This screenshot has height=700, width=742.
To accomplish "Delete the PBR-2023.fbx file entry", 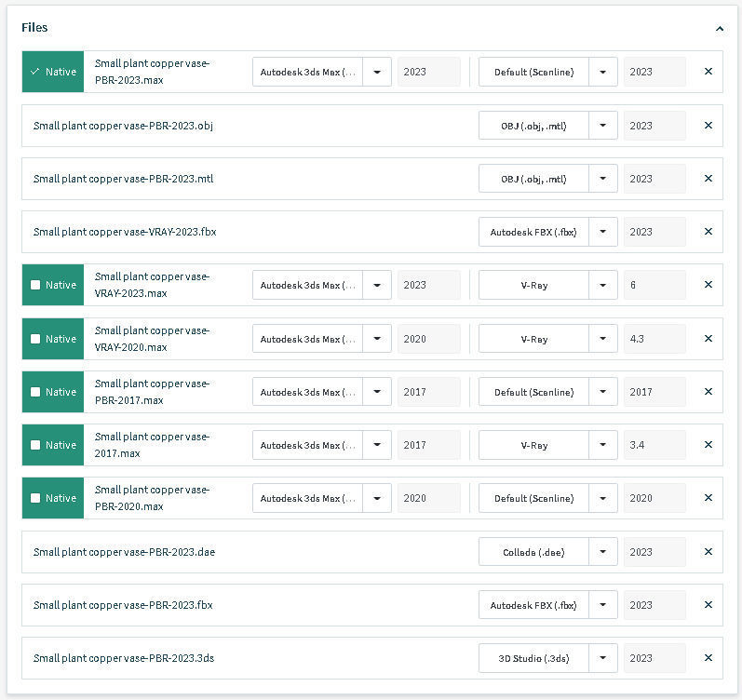I will [x=708, y=605].
